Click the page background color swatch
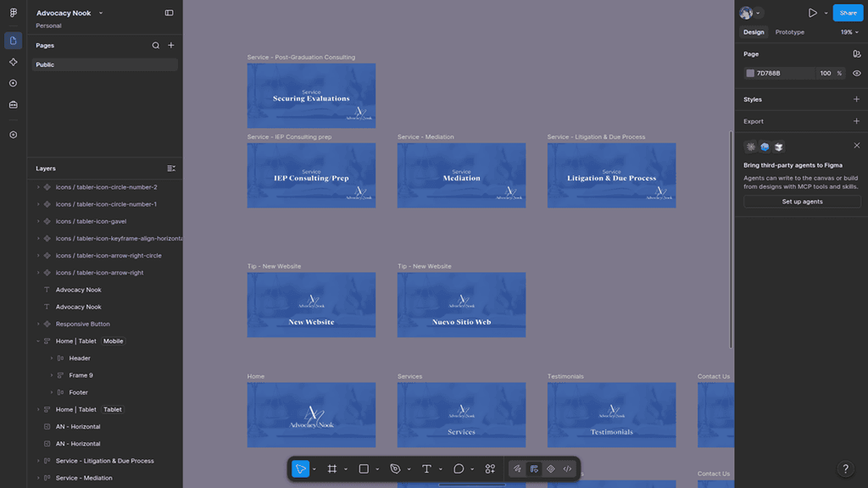Screen dimensions: 868x488 click(x=750, y=73)
